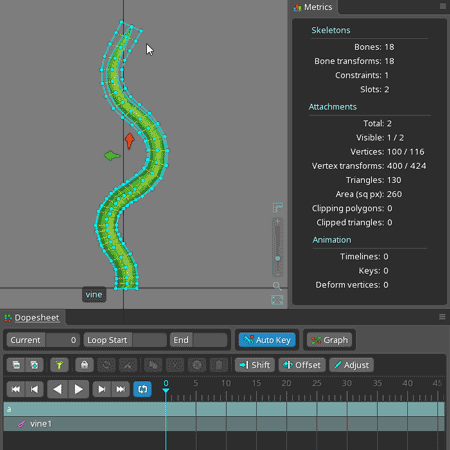The image size is (450, 450).
Task: Click the fit-to-view frame icon
Action: pos(277,300)
